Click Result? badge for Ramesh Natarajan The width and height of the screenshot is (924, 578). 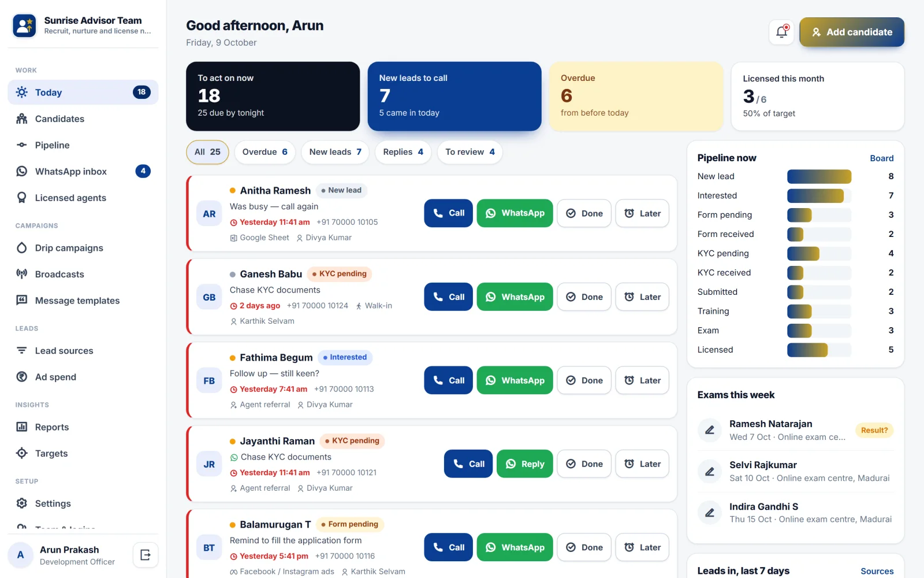874,430
